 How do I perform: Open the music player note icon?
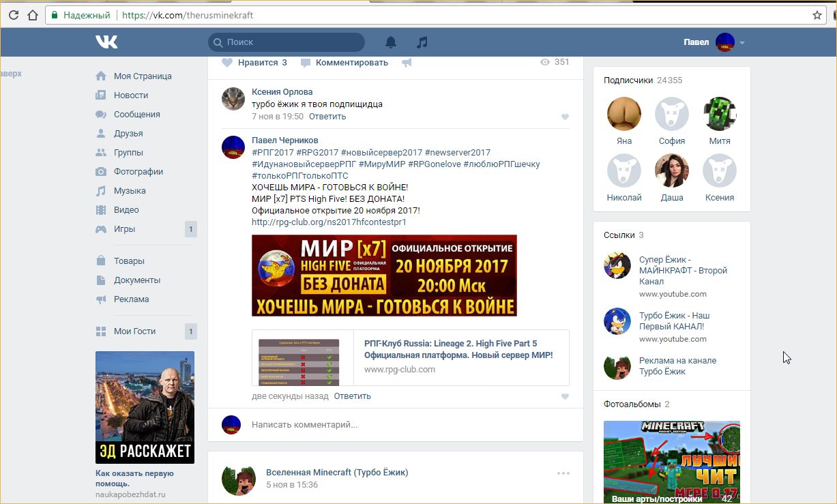point(422,42)
